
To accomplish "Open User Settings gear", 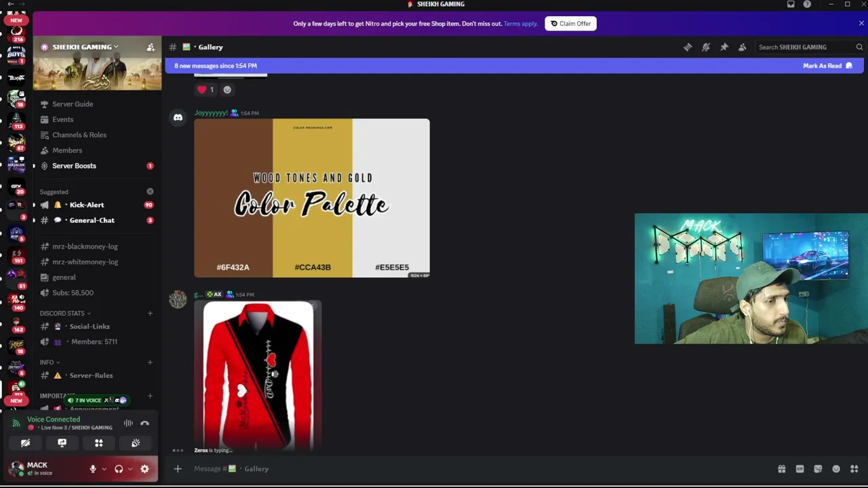I will tap(144, 469).
